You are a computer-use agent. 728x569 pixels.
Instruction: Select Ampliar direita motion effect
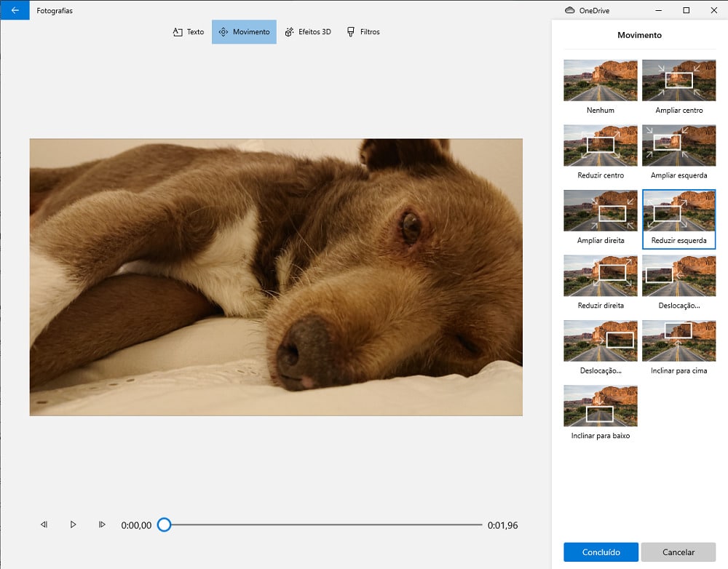coord(601,211)
